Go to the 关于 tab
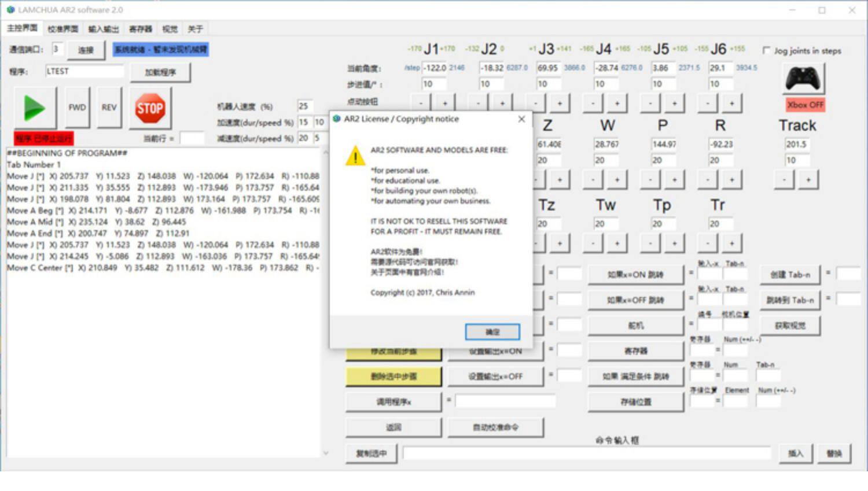Viewport: 868px width, 491px height. point(195,29)
